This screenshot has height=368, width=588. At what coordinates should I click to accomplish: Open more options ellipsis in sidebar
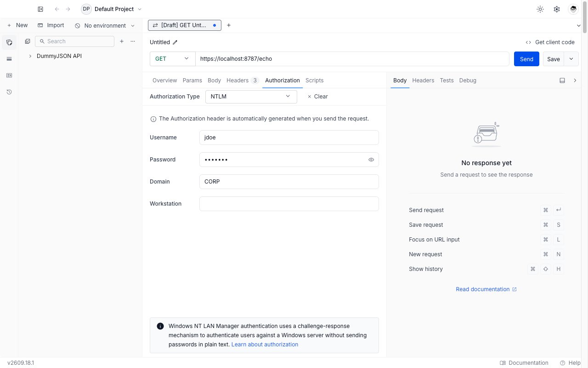pos(133,41)
